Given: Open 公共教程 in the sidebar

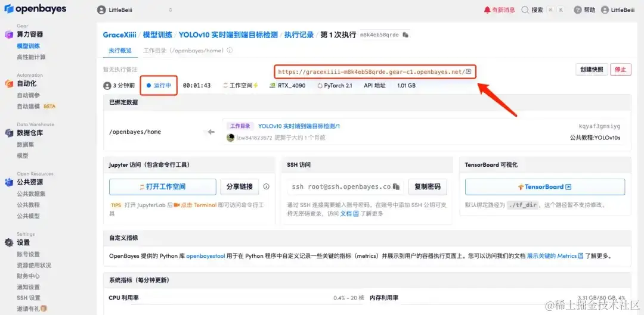Looking at the screenshot, I should pos(29,205).
